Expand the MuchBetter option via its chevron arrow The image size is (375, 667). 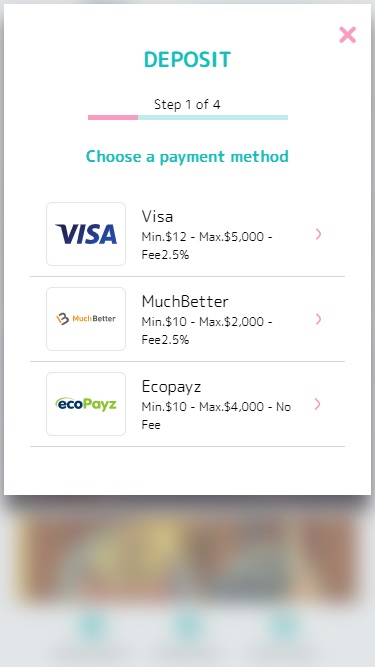pyautogui.click(x=318, y=319)
